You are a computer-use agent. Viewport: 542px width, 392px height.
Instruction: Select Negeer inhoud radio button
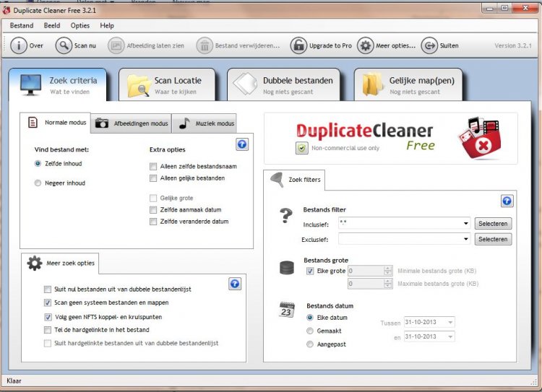[x=38, y=183]
